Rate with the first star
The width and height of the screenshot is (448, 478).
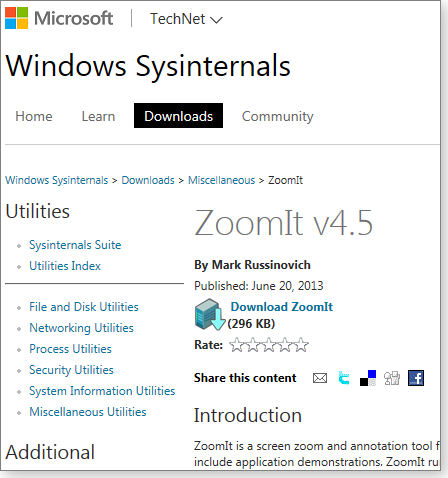pos(237,345)
